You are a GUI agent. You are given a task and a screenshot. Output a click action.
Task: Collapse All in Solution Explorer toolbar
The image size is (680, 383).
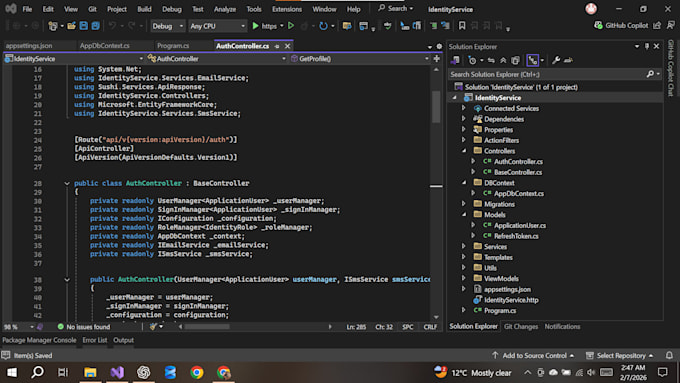coord(503,60)
